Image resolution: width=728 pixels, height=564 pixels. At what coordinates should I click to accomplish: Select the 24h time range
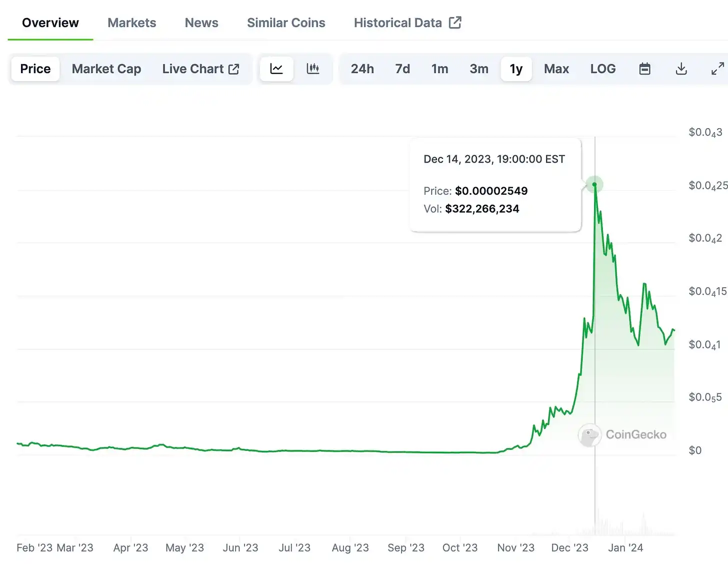(362, 69)
